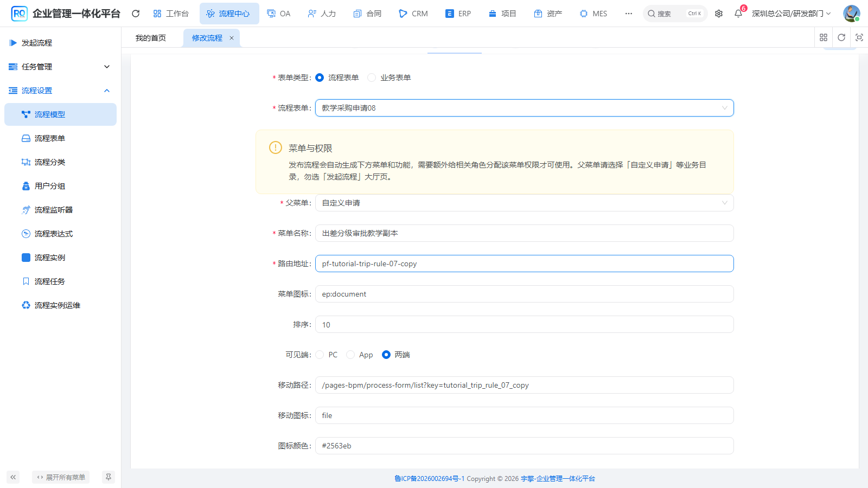Click the pin icon at sidebar bottom
This screenshot has height=488, width=868.
click(108, 477)
